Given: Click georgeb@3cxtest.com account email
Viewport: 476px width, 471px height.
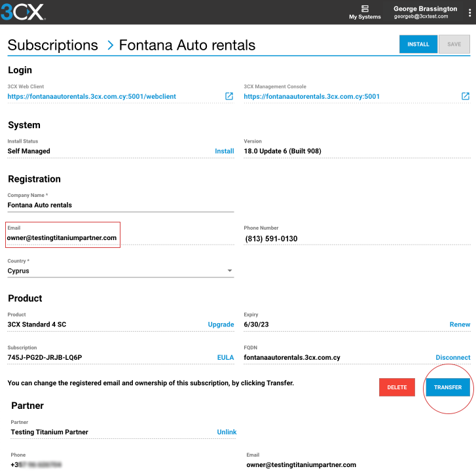Looking at the screenshot, I should pyautogui.click(x=421, y=16).
